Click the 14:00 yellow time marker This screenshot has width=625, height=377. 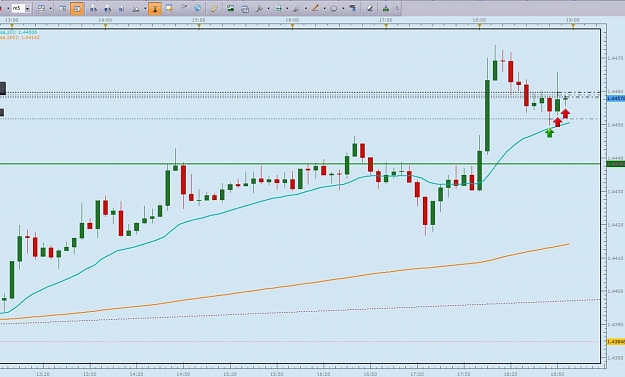[105, 26]
